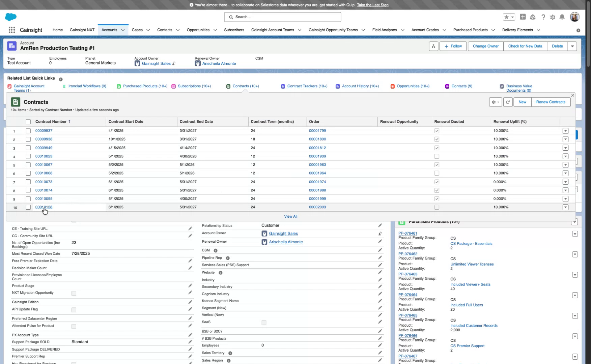This screenshot has width=591, height=364.
Task: Click inside the Search field
Action: click(282, 17)
